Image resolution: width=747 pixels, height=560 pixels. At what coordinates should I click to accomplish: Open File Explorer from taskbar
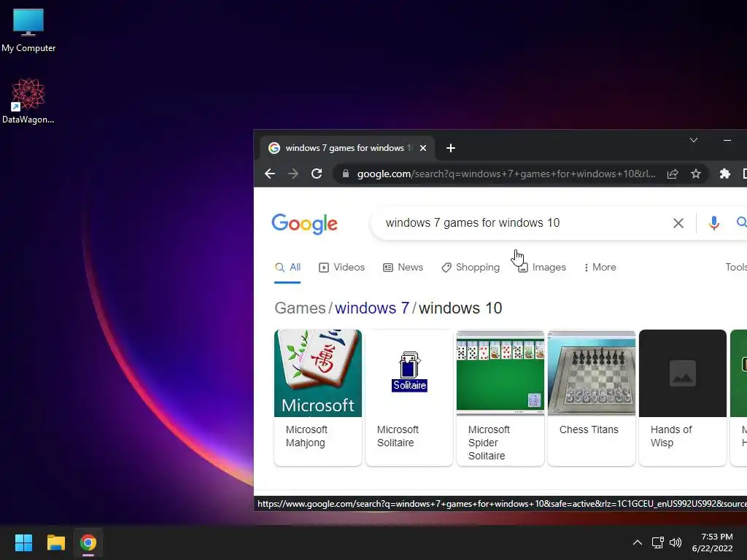55,542
